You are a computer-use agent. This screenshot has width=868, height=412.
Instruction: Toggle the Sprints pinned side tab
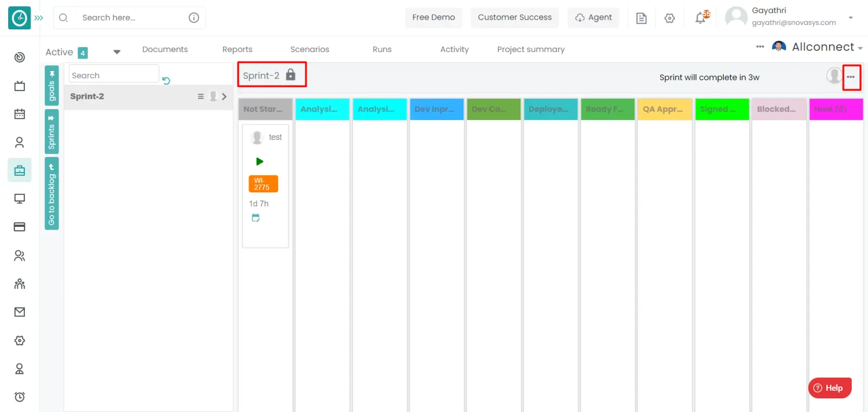tap(52, 132)
